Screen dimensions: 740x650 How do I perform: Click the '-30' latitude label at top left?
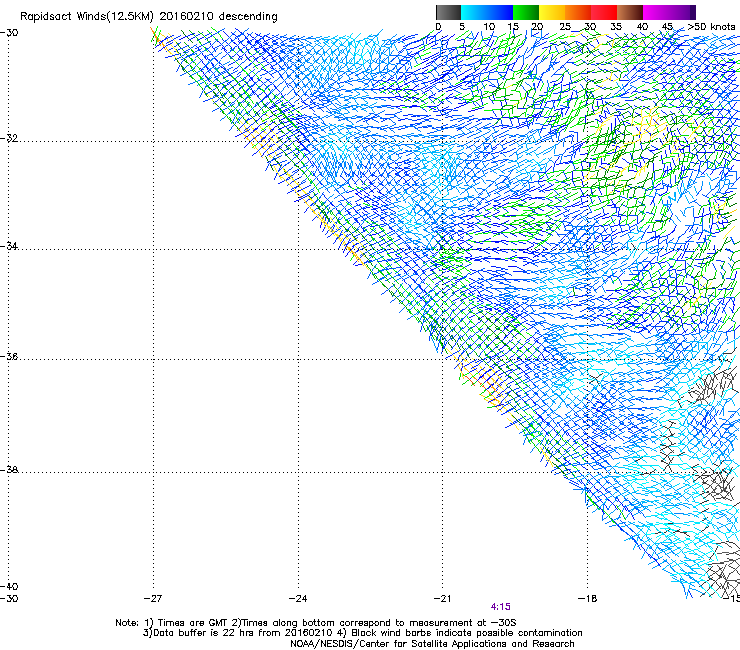tap(9, 32)
